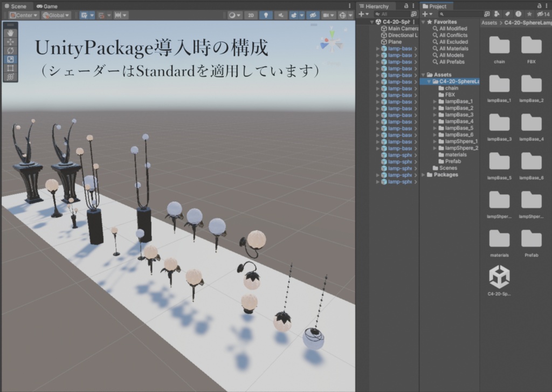Select the All Materials favorite search

pyautogui.click(x=454, y=49)
